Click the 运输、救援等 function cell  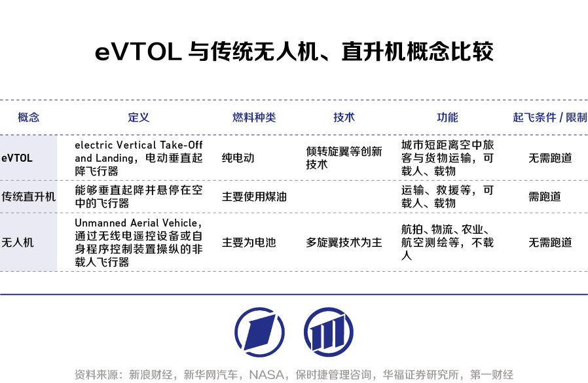(x=447, y=196)
